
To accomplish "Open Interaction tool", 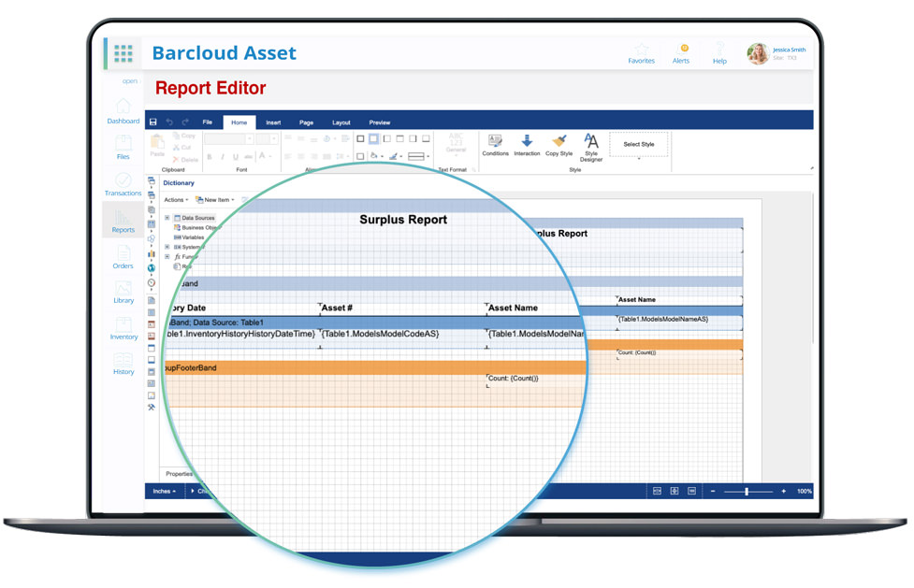I will click(527, 145).
